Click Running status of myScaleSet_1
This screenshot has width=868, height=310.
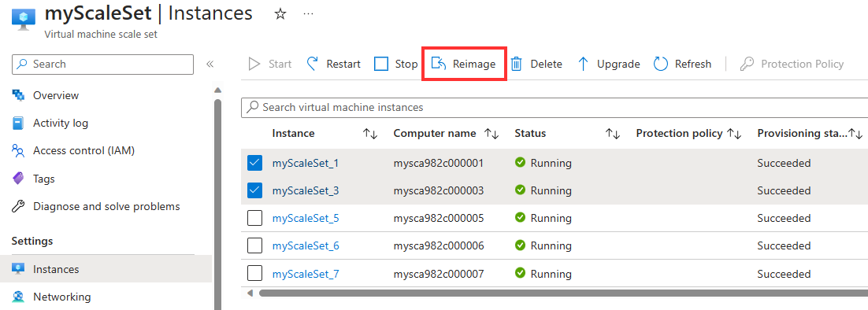[x=543, y=163]
